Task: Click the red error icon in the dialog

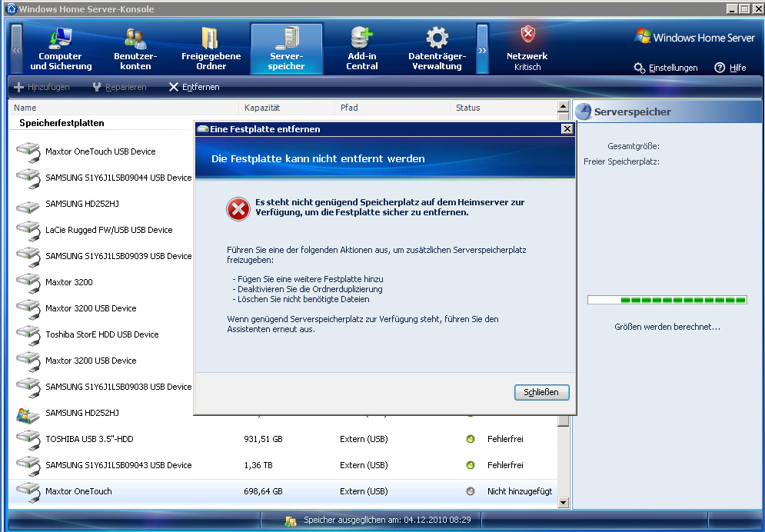Action: coord(238,209)
